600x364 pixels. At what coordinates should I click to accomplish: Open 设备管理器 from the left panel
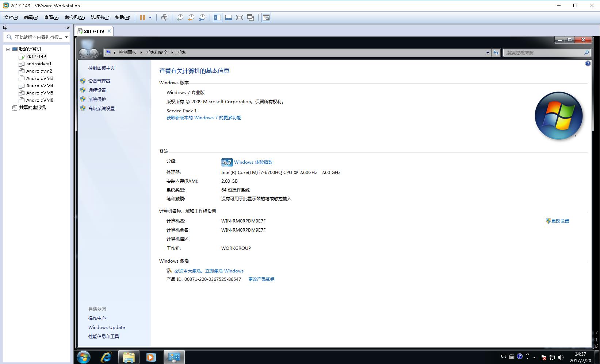(99, 81)
